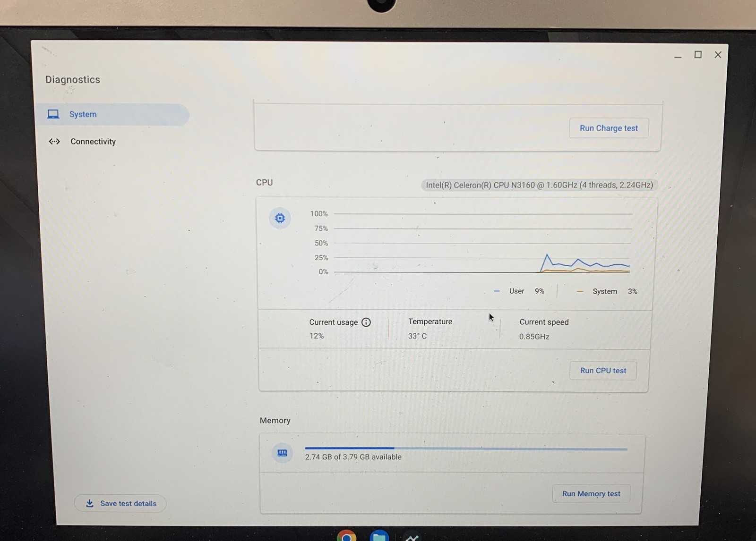Click the laptop icon beside System

pos(53,114)
